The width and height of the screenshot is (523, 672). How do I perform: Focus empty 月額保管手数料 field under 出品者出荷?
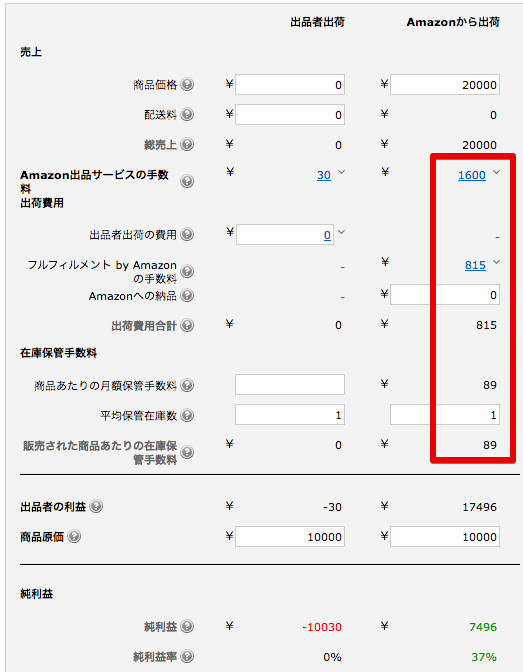pyautogui.click(x=290, y=384)
